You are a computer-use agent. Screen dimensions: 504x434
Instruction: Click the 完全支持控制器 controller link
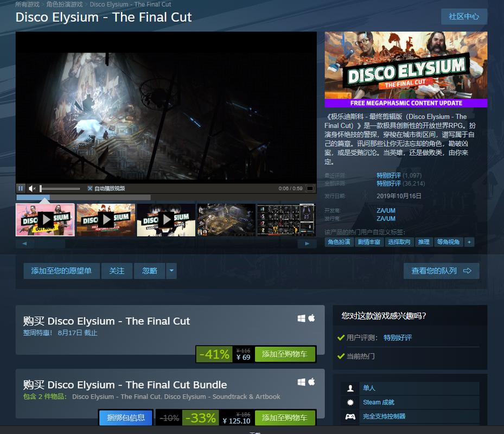point(384,416)
